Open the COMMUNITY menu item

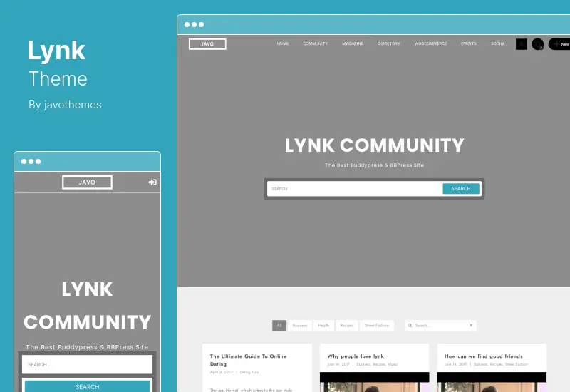click(315, 43)
